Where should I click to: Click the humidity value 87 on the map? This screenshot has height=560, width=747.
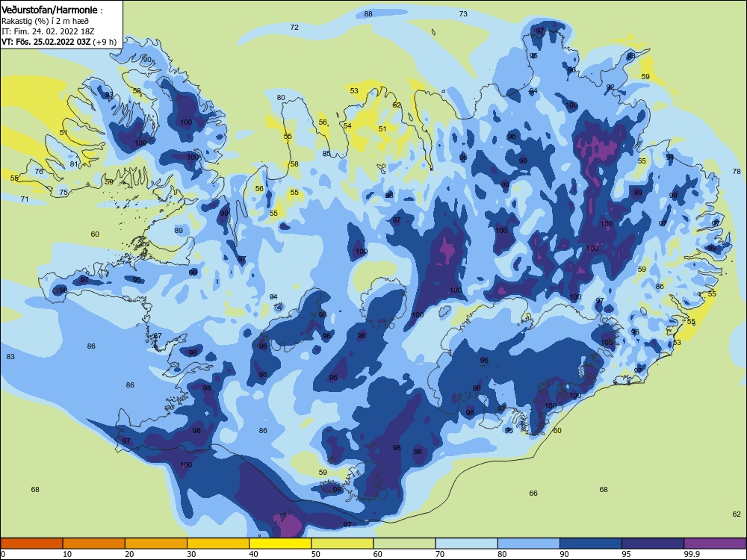pos(158,336)
